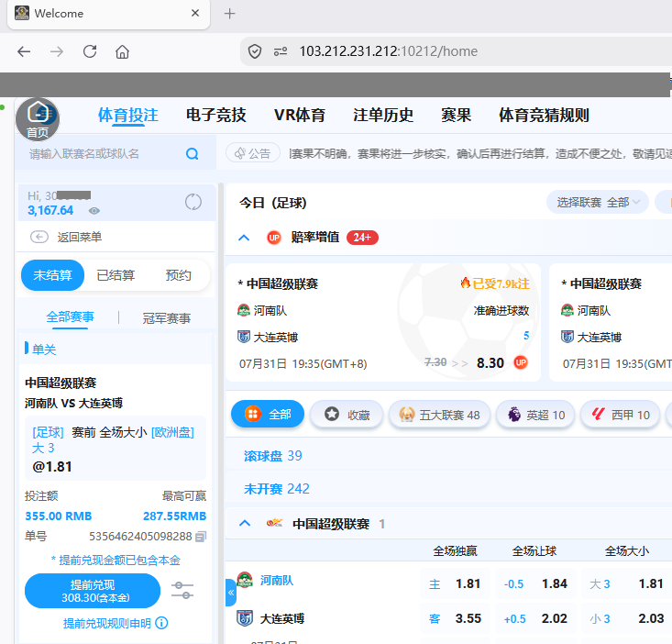Open a new browser tab

[230, 14]
